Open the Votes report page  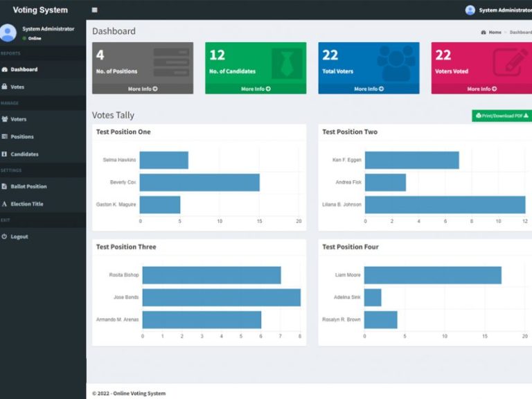pos(17,87)
